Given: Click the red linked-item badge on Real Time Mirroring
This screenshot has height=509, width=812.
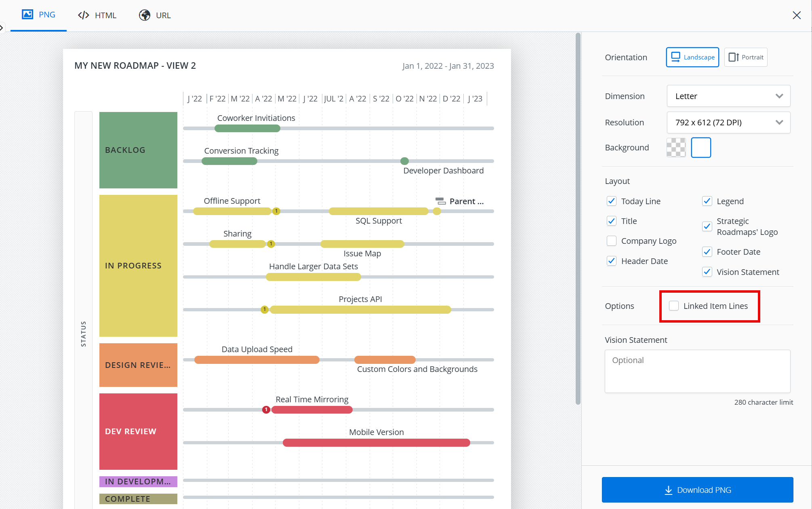Looking at the screenshot, I should (266, 410).
